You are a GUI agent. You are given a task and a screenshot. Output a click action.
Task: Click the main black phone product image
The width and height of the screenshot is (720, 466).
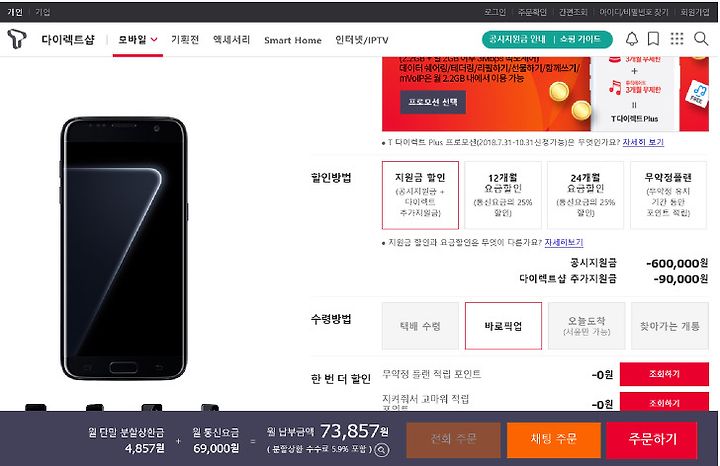(x=124, y=248)
